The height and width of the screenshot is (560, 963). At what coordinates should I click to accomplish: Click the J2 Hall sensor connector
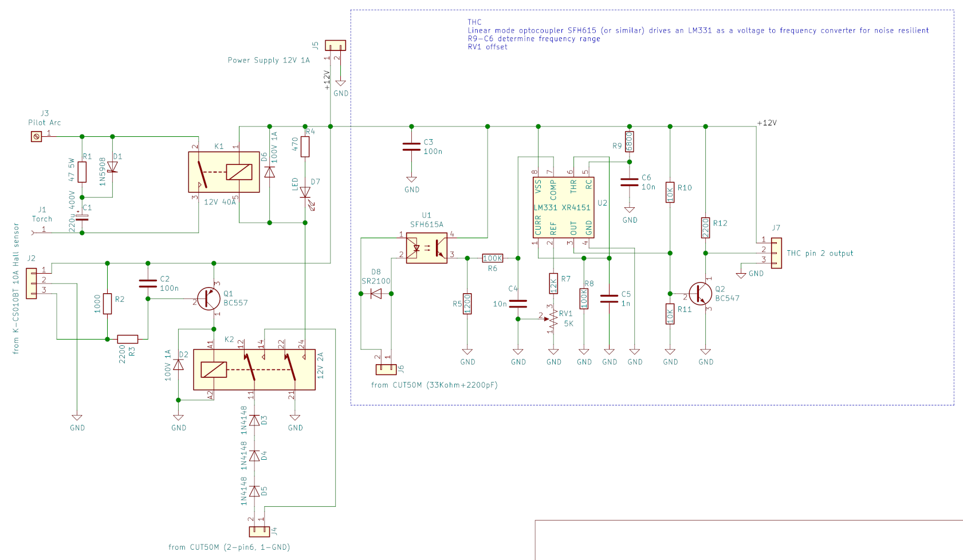pos(32,283)
